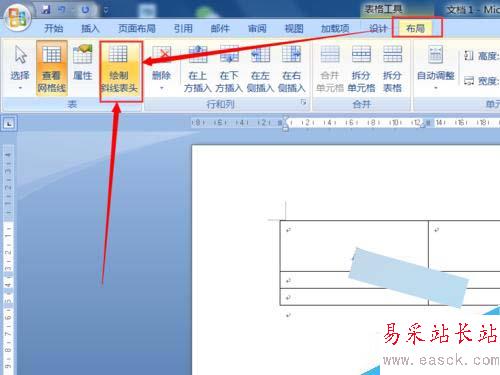Insert row with 在上方插入
Image resolution: width=500 pixels, height=375 pixels.
pos(198,68)
